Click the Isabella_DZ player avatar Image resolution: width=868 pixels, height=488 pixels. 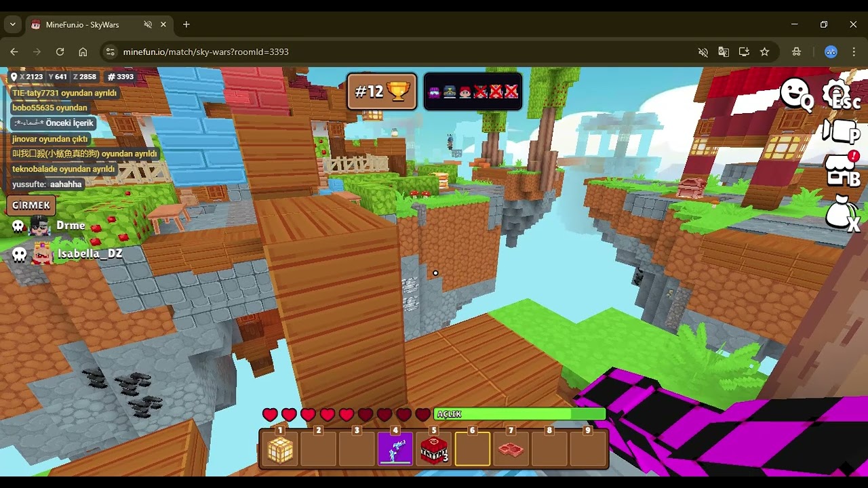click(42, 253)
